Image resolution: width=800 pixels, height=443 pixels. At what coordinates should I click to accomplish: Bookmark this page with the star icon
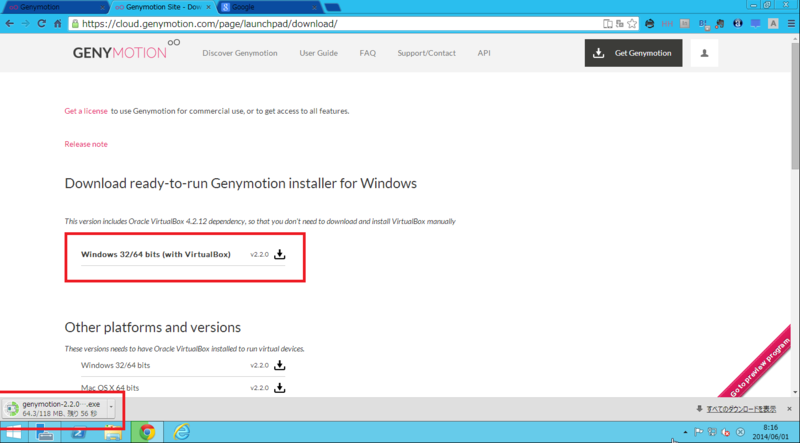coord(632,23)
